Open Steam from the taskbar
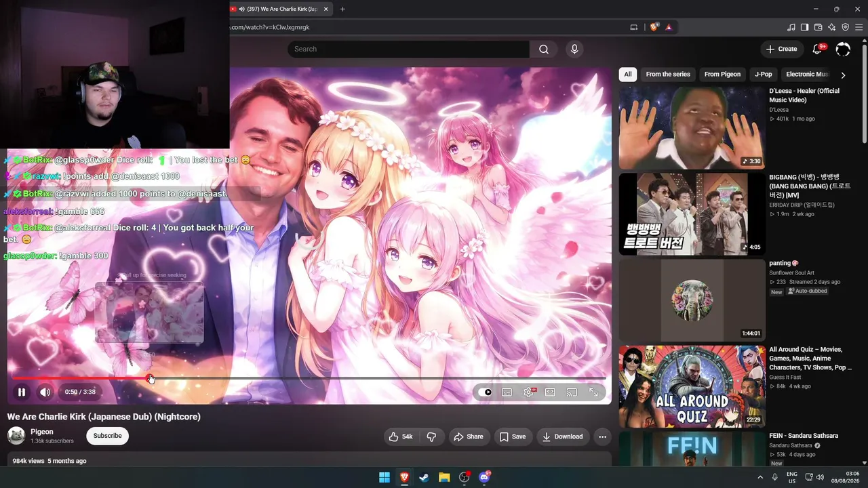 click(x=424, y=477)
